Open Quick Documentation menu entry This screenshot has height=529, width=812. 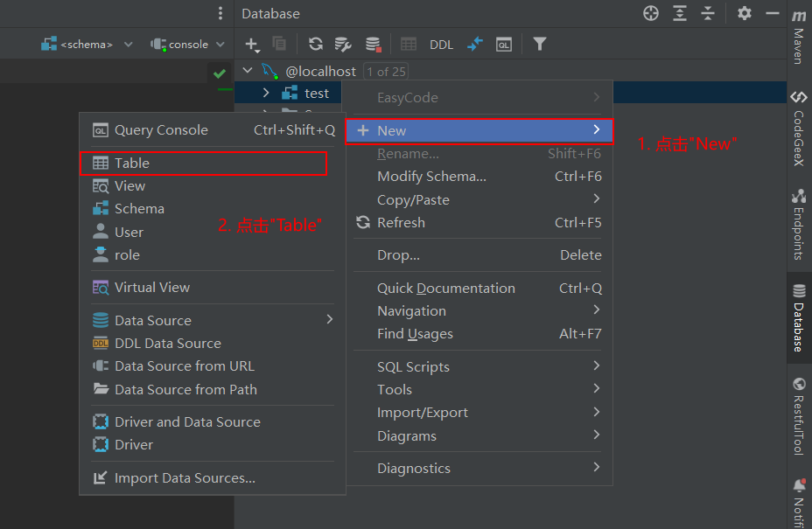pyautogui.click(x=479, y=289)
